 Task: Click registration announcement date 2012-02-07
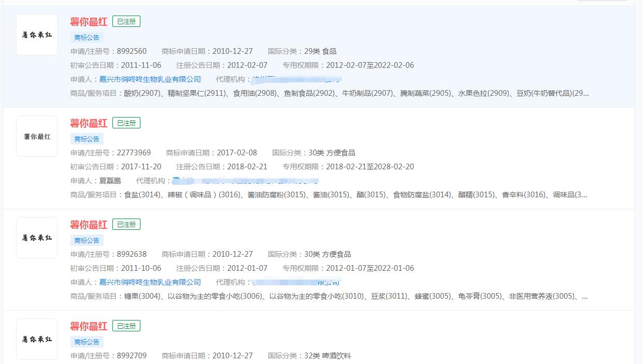tap(247, 65)
